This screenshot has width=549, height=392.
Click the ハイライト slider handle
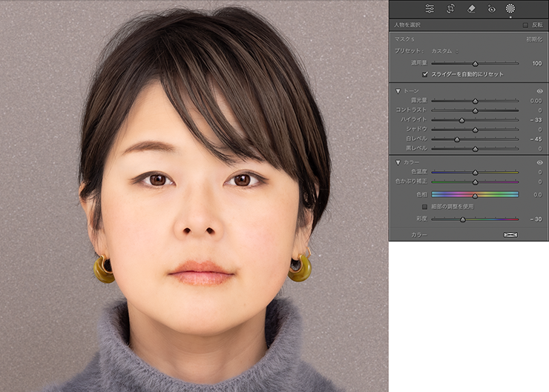click(x=461, y=120)
